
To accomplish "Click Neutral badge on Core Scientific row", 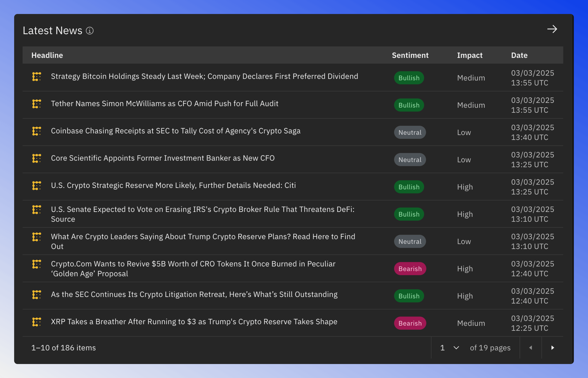I will [410, 159].
